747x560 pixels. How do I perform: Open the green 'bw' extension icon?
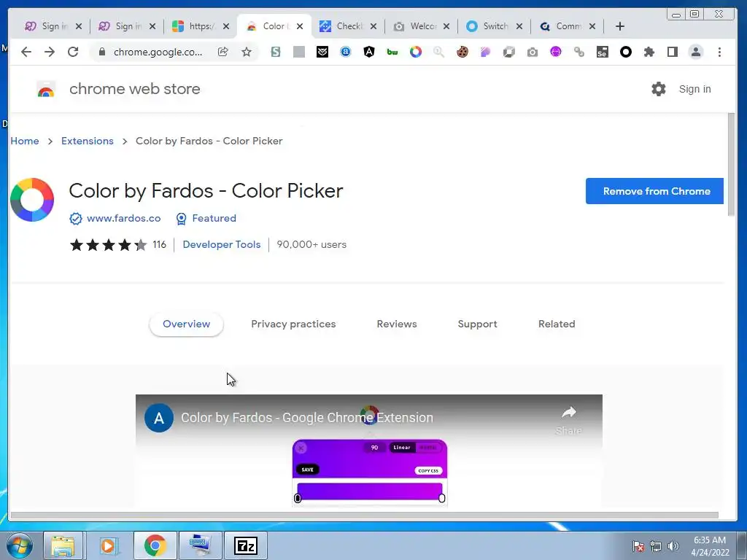coord(392,52)
